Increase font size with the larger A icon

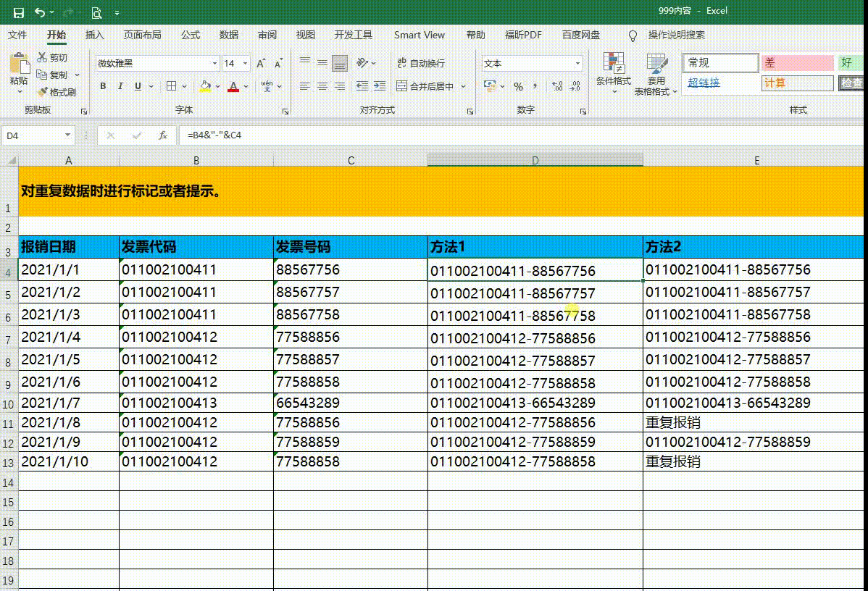(261, 63)
